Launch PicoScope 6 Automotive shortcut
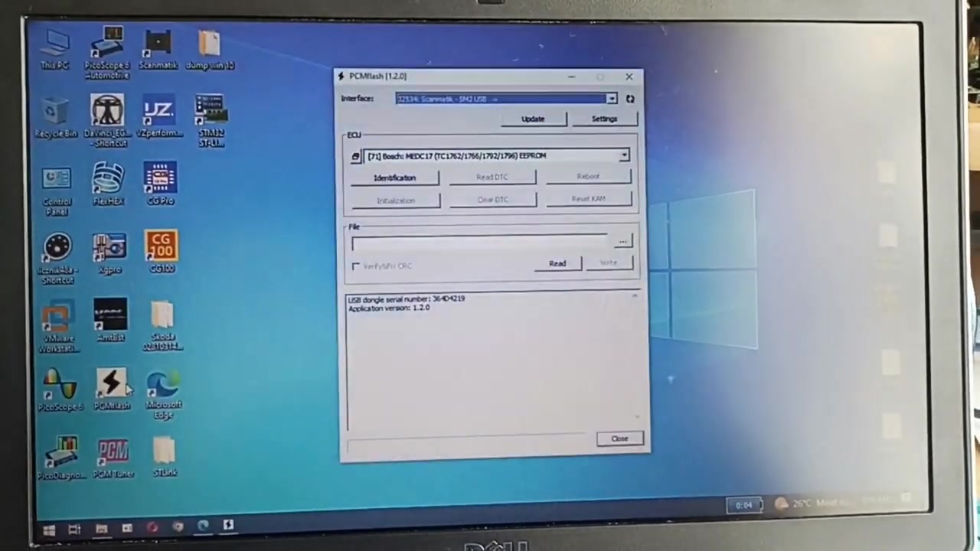Image resolution: width=980 pixels, height=551 pixels. (x=107, y=54)
